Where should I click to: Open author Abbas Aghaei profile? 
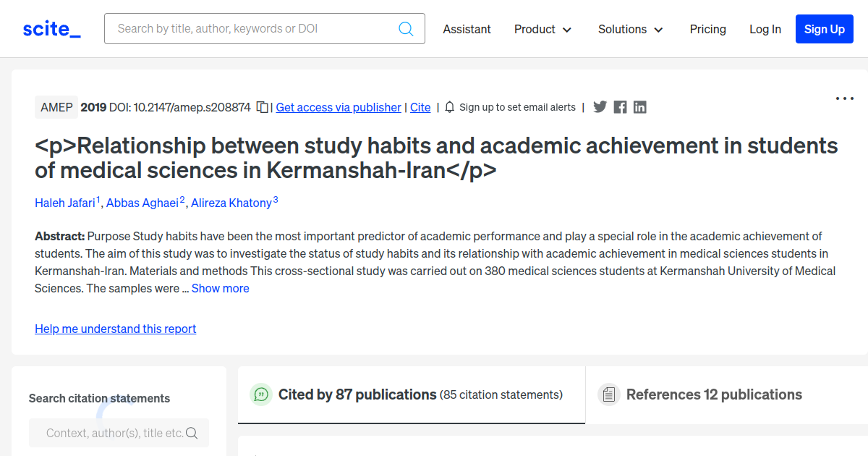coord(142,203)
